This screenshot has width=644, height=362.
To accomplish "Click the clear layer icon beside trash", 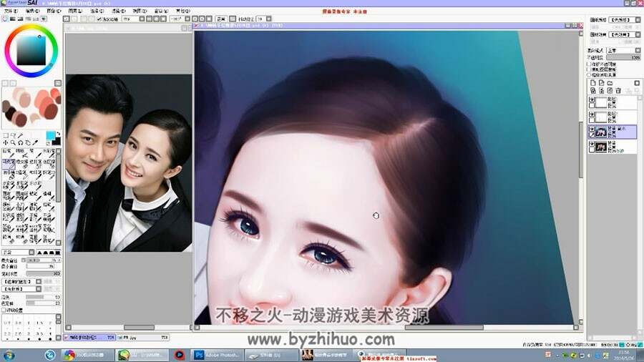I will pyautogui.click(x=610, y=90).
